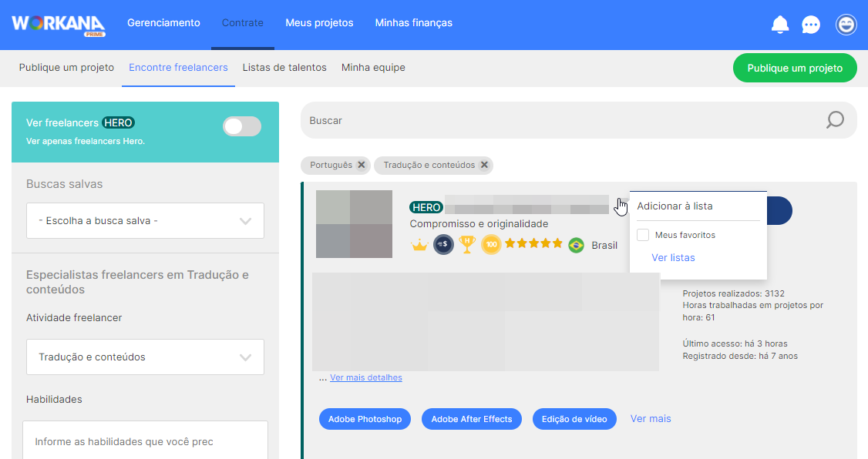Check the Meus favoritos checkbox

click(x=643, y=235)
